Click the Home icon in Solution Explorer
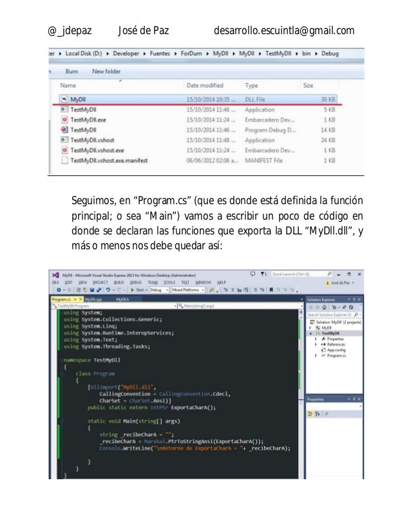This screenshot has width=411, height=532. point(324,307)
